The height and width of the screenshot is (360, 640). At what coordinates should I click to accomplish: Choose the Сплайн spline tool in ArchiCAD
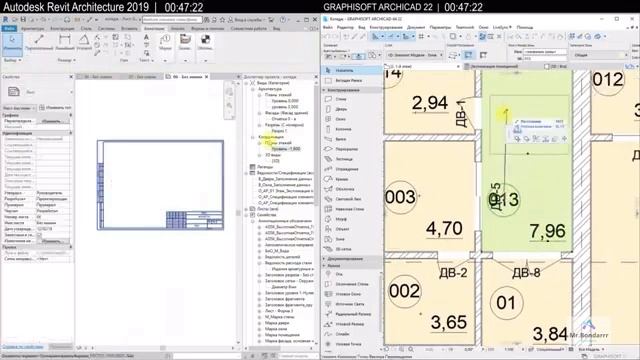[x=351, y=334]
